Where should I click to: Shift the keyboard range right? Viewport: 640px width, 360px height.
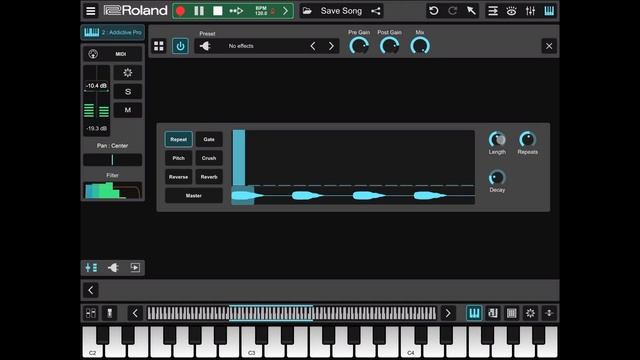[448, 313]
